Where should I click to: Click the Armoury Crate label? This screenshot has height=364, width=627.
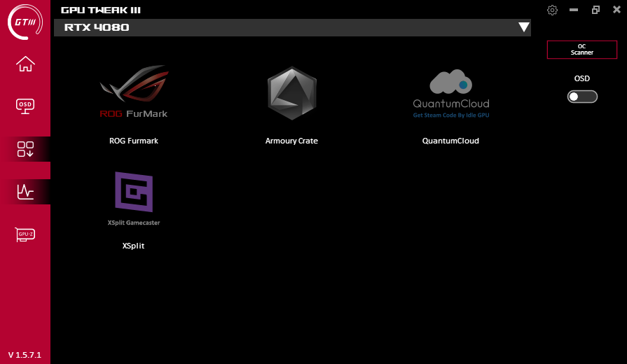point(291,141)
